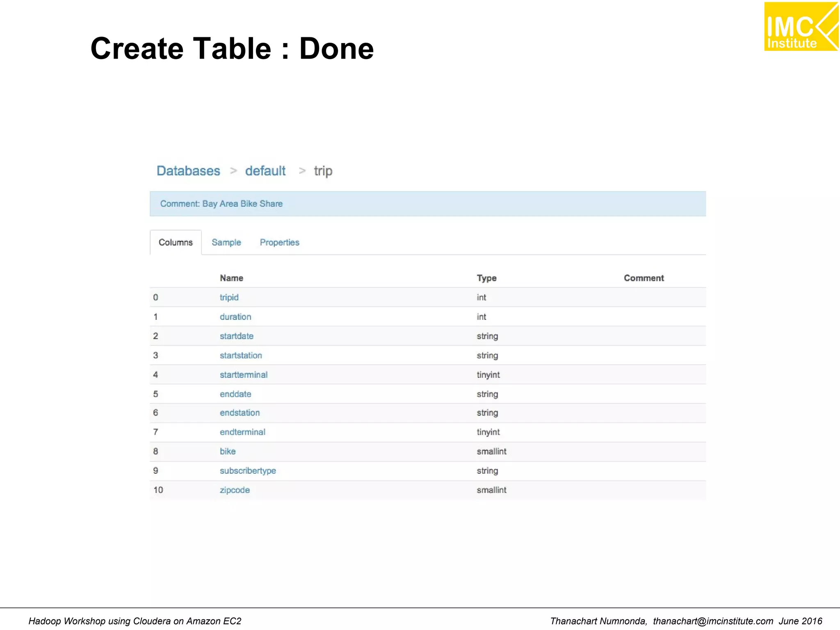Screen dimensions: 840x630
Task: Click row index 0 in the table
Action: pyautogui.click(x=155, y=297)
